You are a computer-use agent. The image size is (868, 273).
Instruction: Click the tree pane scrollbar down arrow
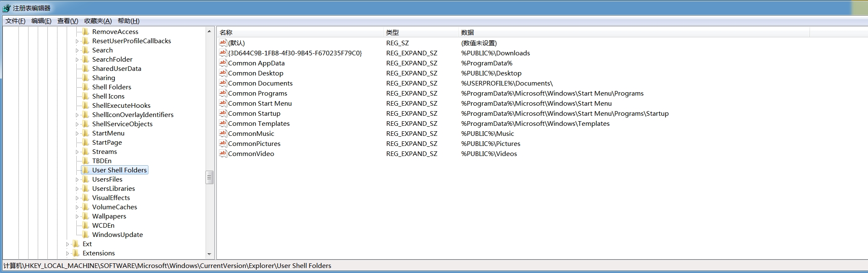[209, 254]
